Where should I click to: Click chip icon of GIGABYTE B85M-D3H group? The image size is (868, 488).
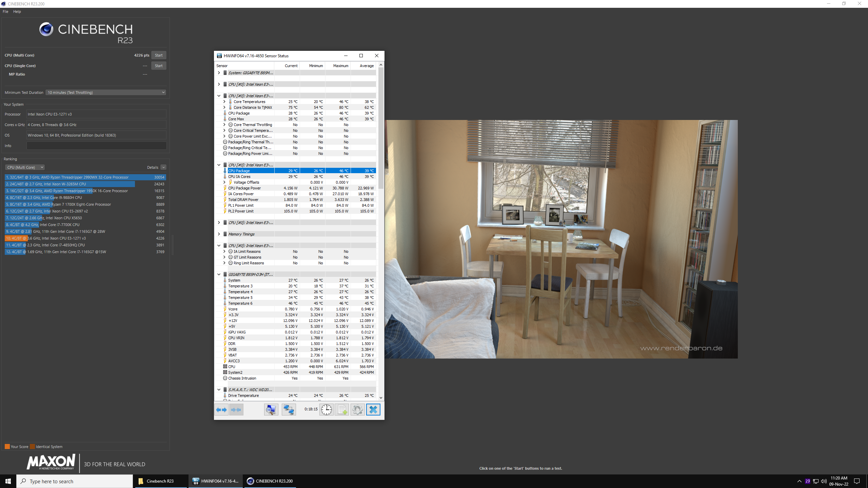(225, 274)
